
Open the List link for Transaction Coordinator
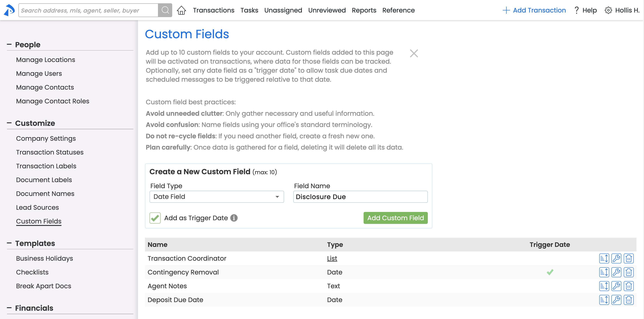(332, 258)
